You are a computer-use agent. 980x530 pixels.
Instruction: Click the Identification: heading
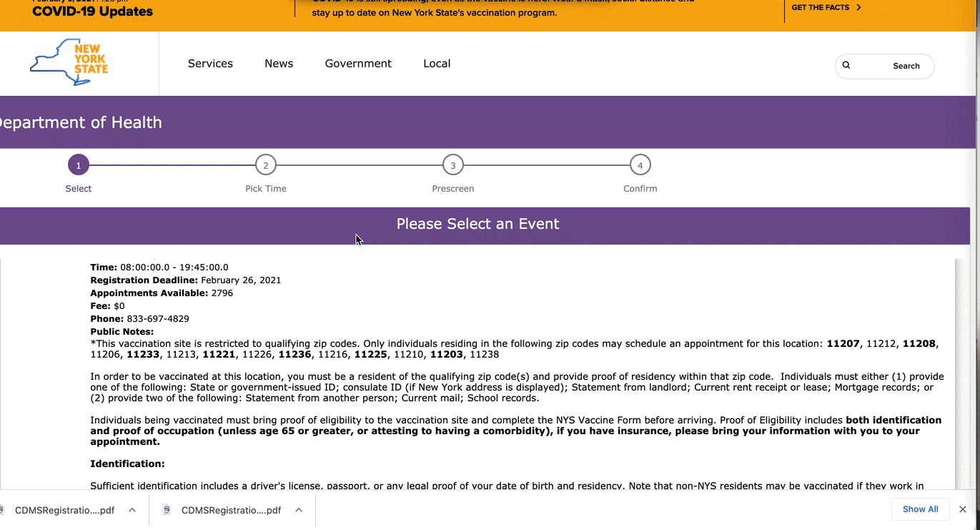point(127,464)
